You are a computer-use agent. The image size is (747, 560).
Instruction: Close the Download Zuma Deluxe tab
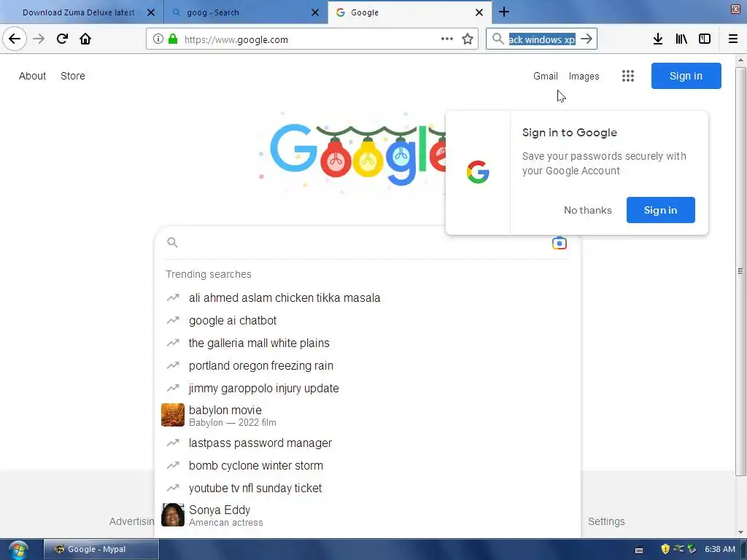[x=151, y=12]
